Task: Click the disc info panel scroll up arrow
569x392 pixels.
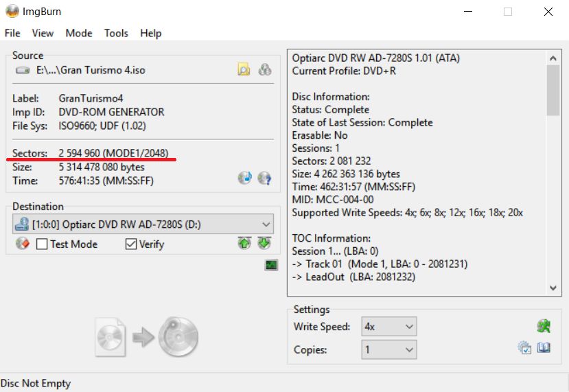Action: tap(553, 58)
